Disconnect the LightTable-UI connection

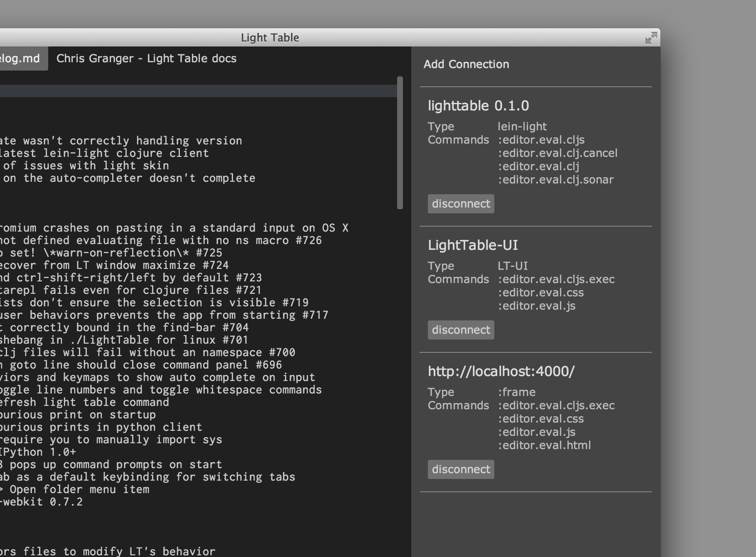tap(461, 330)
